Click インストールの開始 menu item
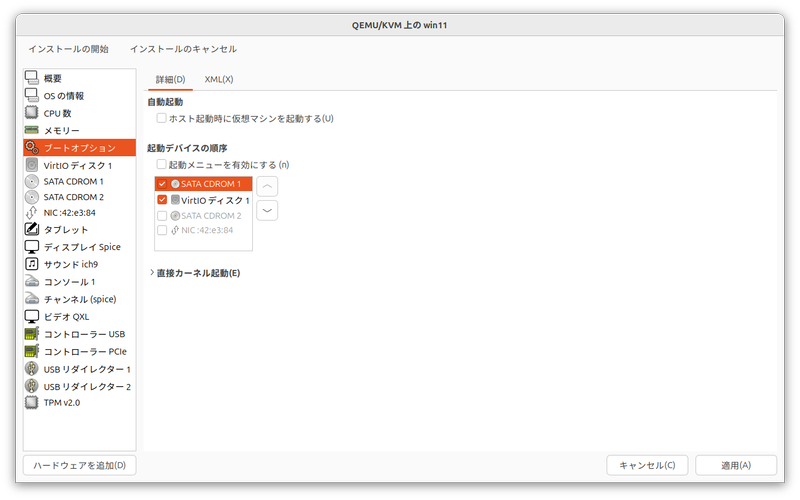Screen dimensions: 800x500 [x=68, y=49]
